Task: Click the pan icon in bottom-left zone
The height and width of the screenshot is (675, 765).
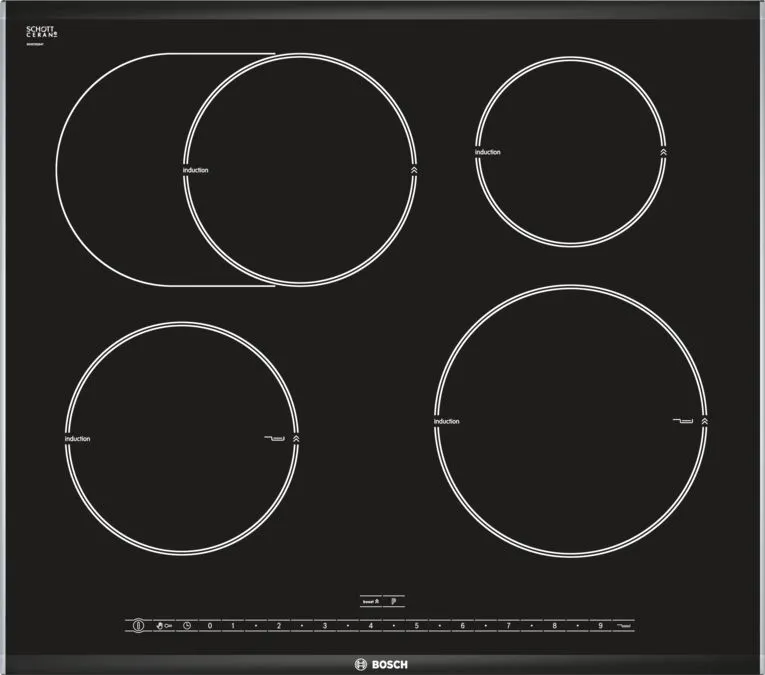Action: click(275, 438)
